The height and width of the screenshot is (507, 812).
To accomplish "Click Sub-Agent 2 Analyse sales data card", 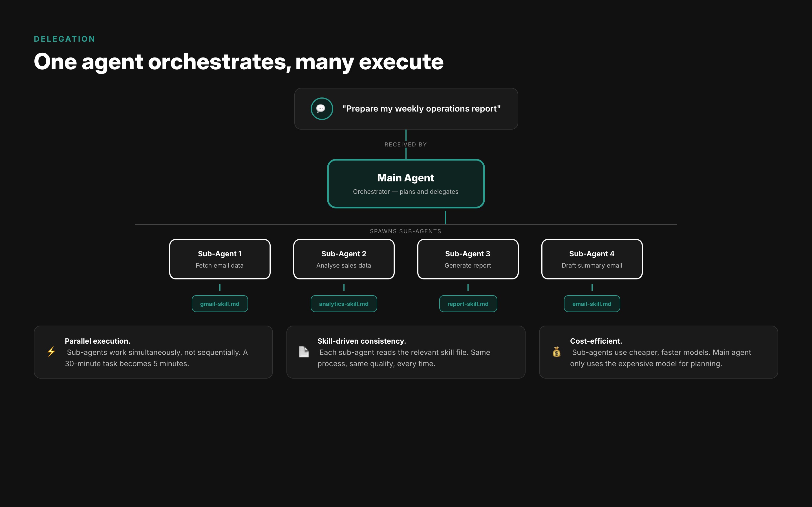I will point(344,259).
